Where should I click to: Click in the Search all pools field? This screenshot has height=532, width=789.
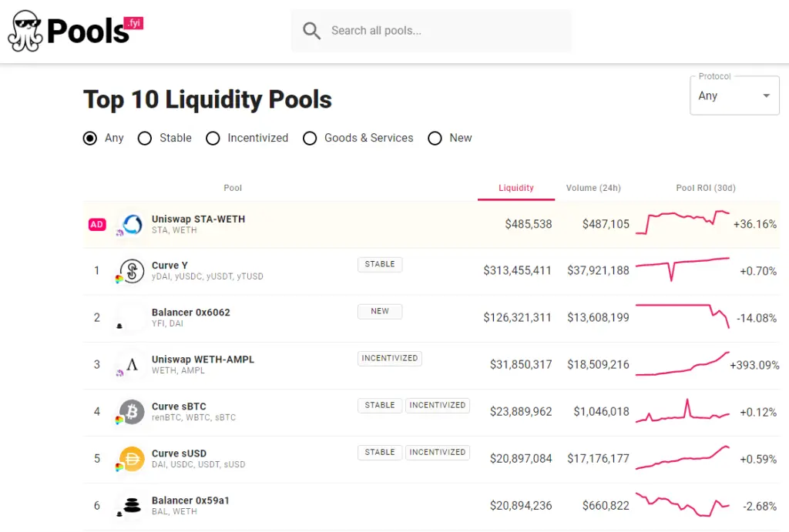click(431, 31)
